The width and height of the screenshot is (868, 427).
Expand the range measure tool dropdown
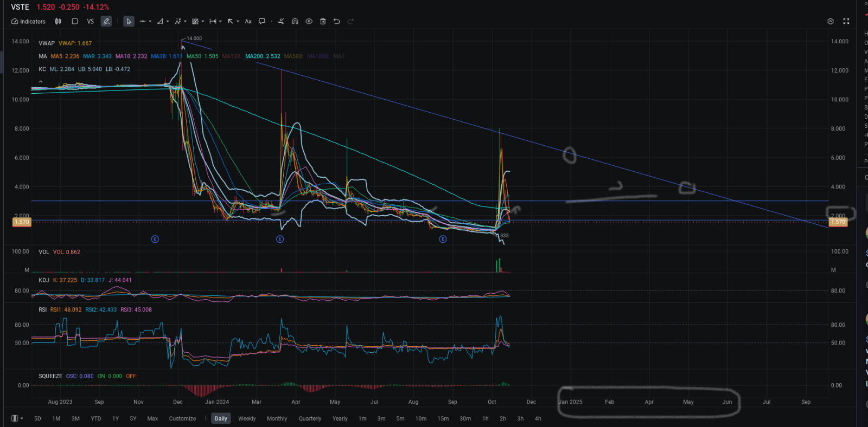click(220, 22)
